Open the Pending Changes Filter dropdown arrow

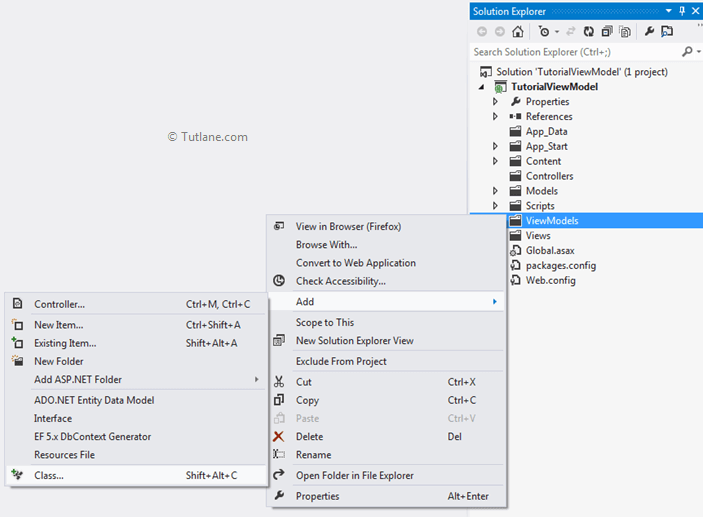[x=557, y=32]
